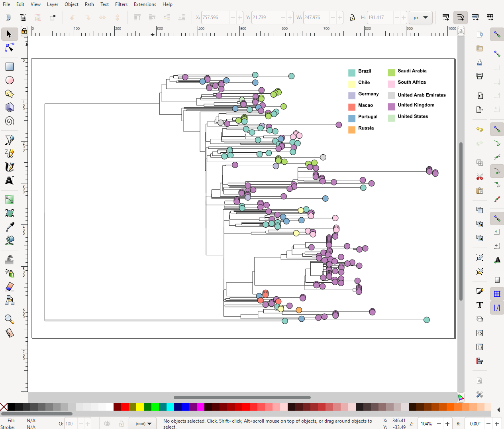The height and width of the screenshot is (429, 504).
Task: Select the Zoom tool
Action: pos(9,319)
